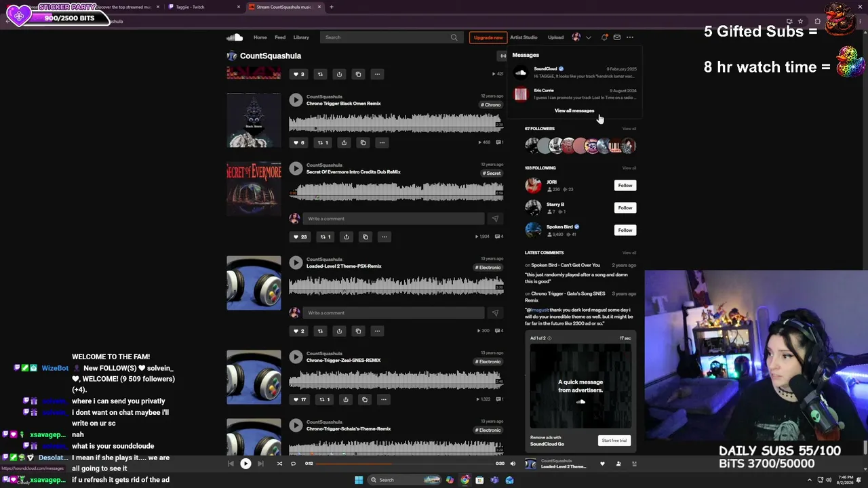Seek within the Black Omen Remix waveform
Viewport: 868px width, 488px height.
click(396, 123)
